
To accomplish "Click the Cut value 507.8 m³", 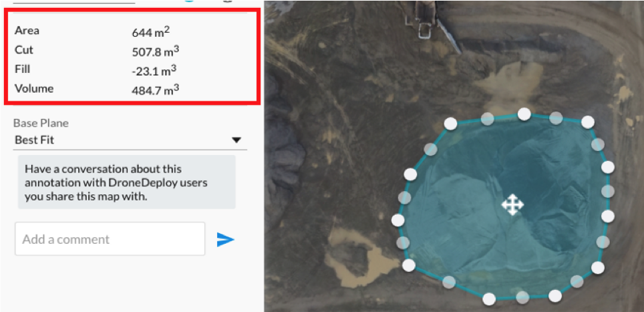I will [155, 51].
